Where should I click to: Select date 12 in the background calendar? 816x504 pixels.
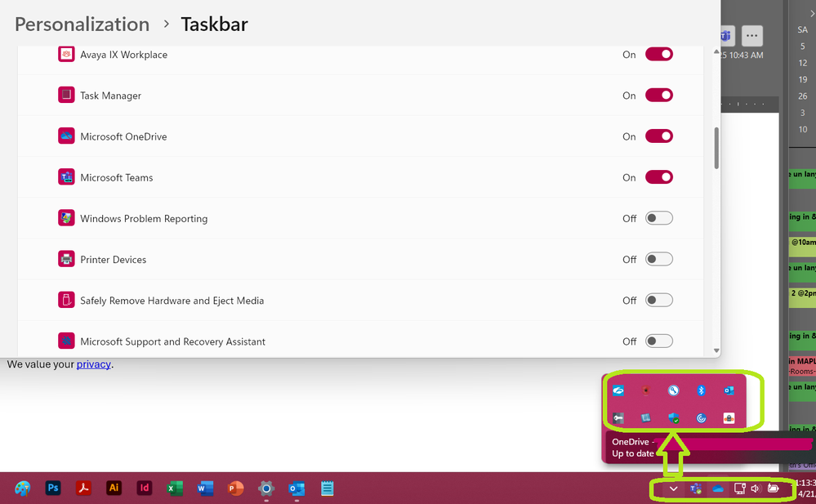[x=803, y=63]
